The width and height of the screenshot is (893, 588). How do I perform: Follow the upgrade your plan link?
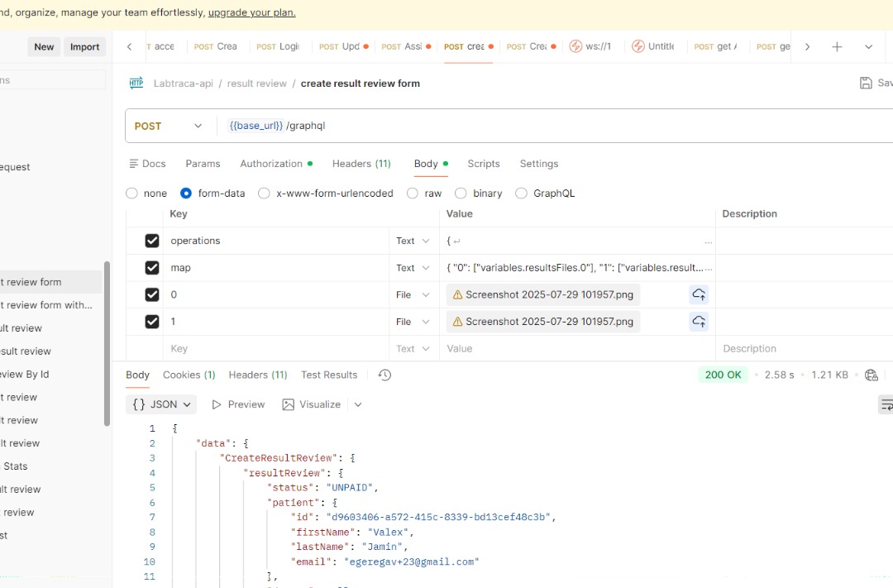tap(251, 12)
